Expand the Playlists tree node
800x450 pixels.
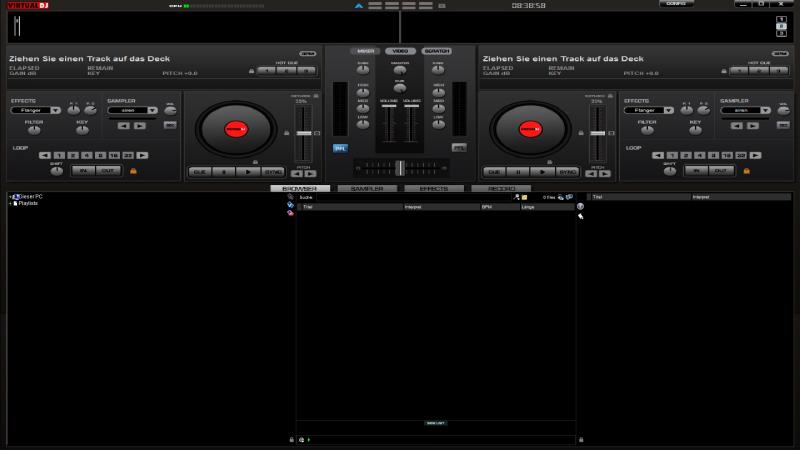[x=11, y=203]
